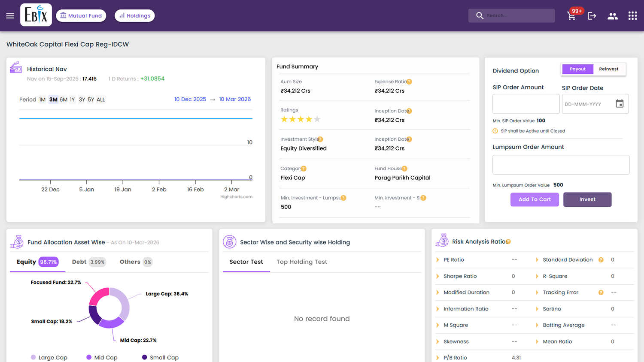The image size is (644, 362).
Task: Open the apps grid menu
Action: 632,16
